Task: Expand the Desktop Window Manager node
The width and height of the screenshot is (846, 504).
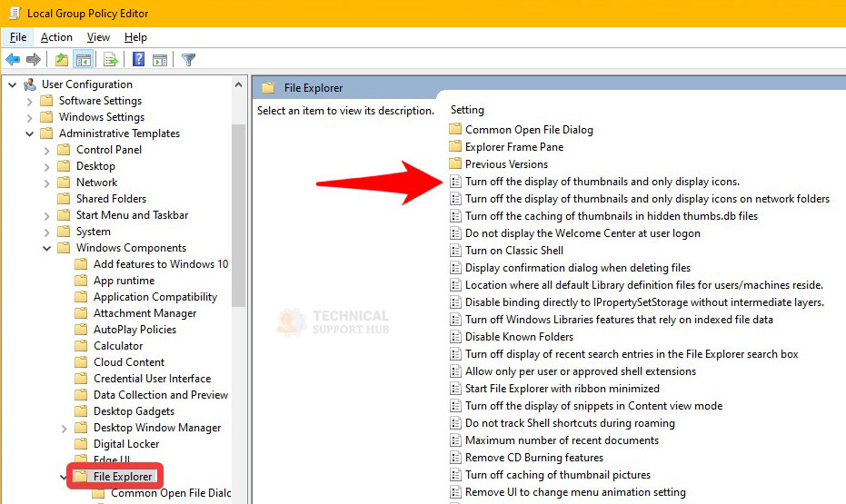Action: 65,428
